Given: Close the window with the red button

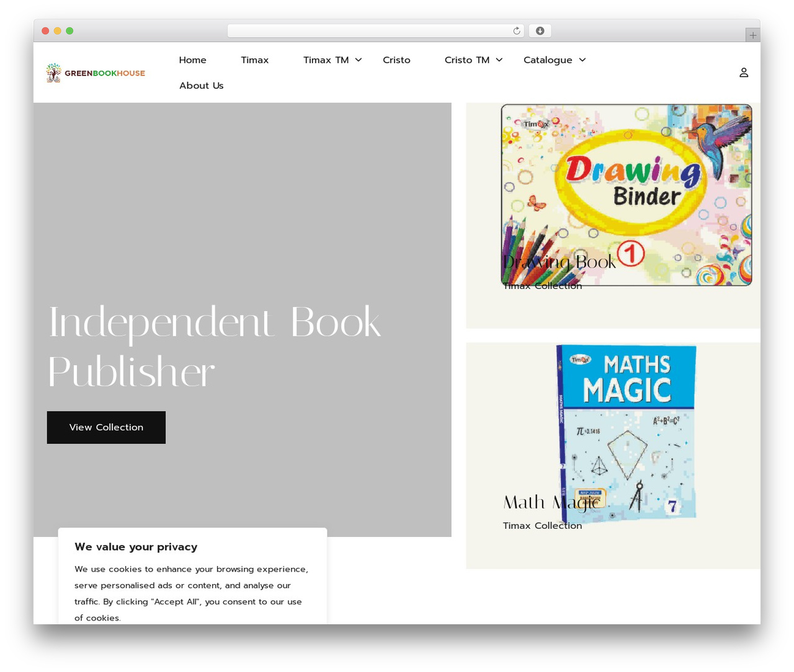Looking at the screenshot, I should (45, 31).
